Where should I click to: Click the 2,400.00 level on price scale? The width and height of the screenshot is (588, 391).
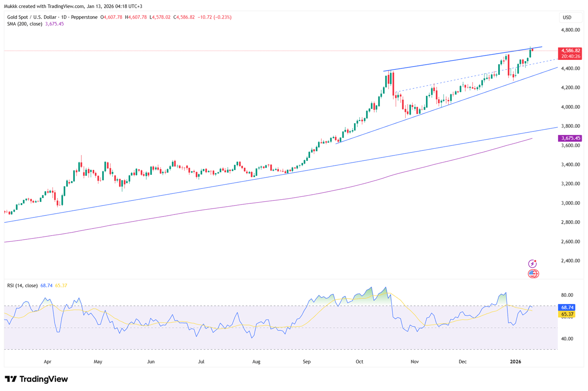coord(570,261)
